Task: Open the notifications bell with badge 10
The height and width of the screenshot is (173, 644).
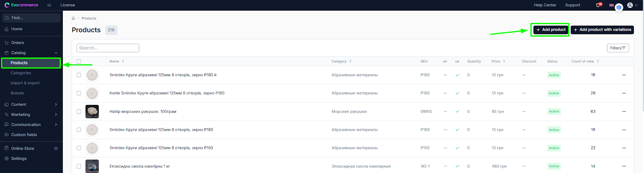Action: (x=599, y=5)
